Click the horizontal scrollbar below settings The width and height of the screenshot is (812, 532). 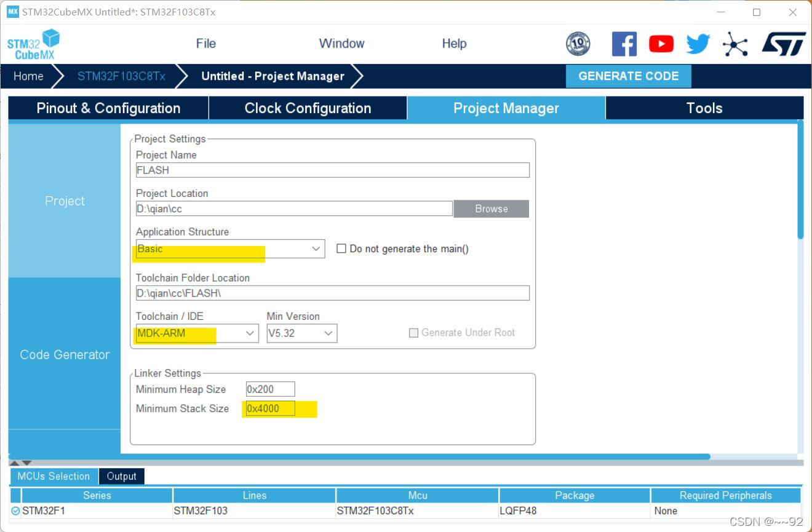pos(359,456)
